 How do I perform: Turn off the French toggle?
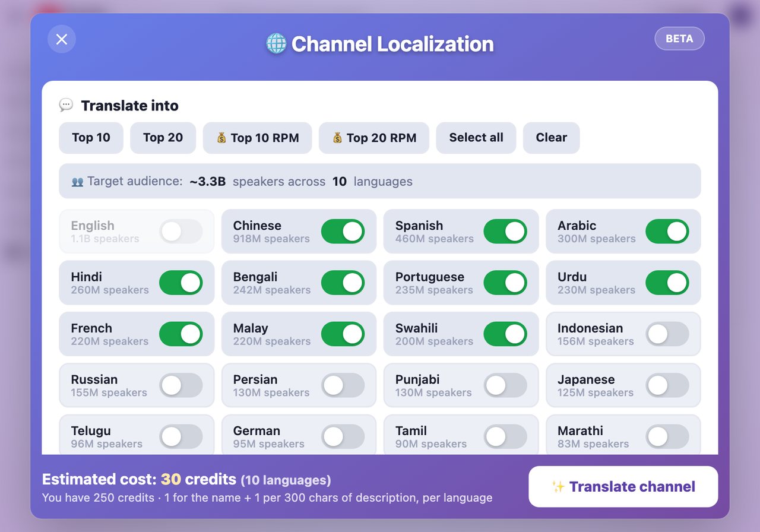click(x=180, y=334)
